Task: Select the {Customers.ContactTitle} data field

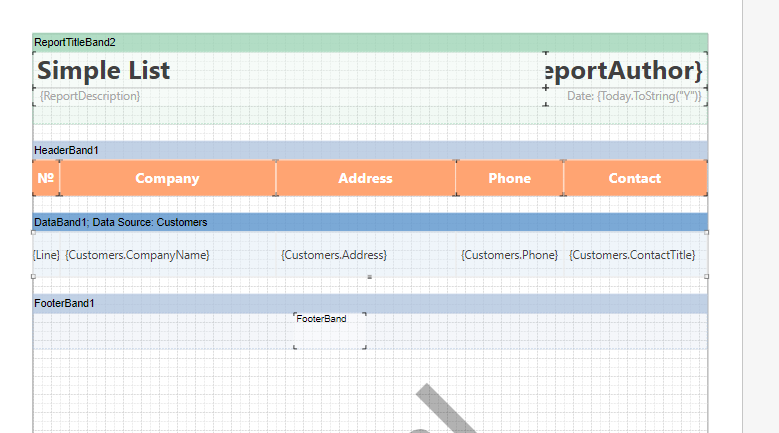Action: click(635, 255)
